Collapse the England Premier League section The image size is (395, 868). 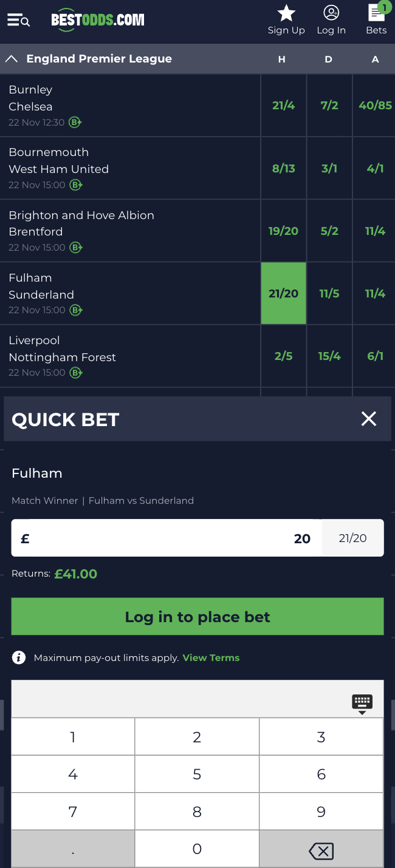coord(11,59)
